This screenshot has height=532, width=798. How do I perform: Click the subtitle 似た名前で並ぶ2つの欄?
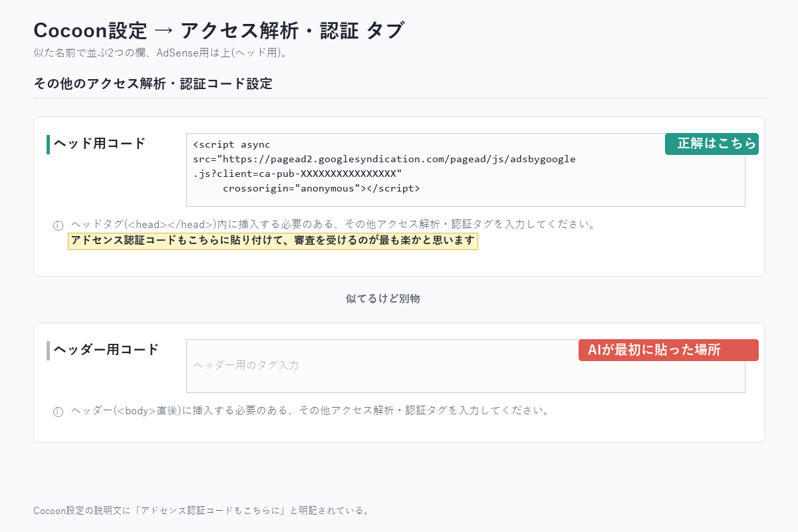160,53
